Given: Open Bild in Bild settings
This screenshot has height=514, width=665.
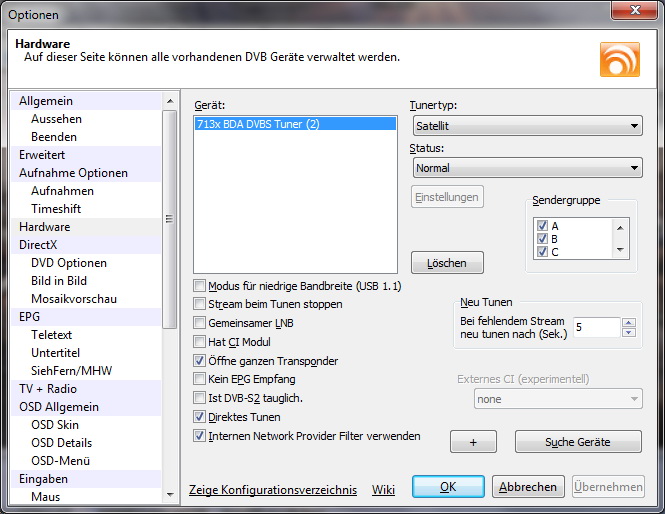Looking at the screenshot, I should point(86,281).
